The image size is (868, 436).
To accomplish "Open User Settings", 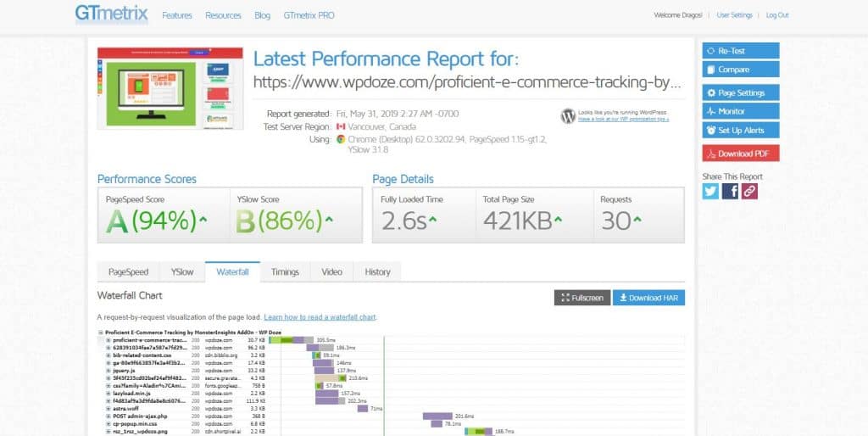I will 735,15.
